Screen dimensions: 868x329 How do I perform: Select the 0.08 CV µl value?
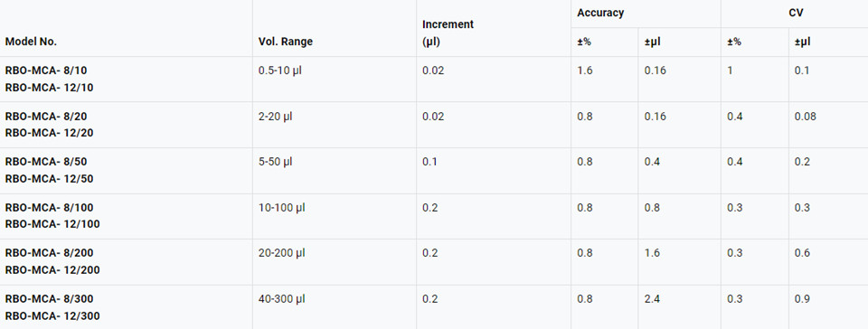pos(805,117)
